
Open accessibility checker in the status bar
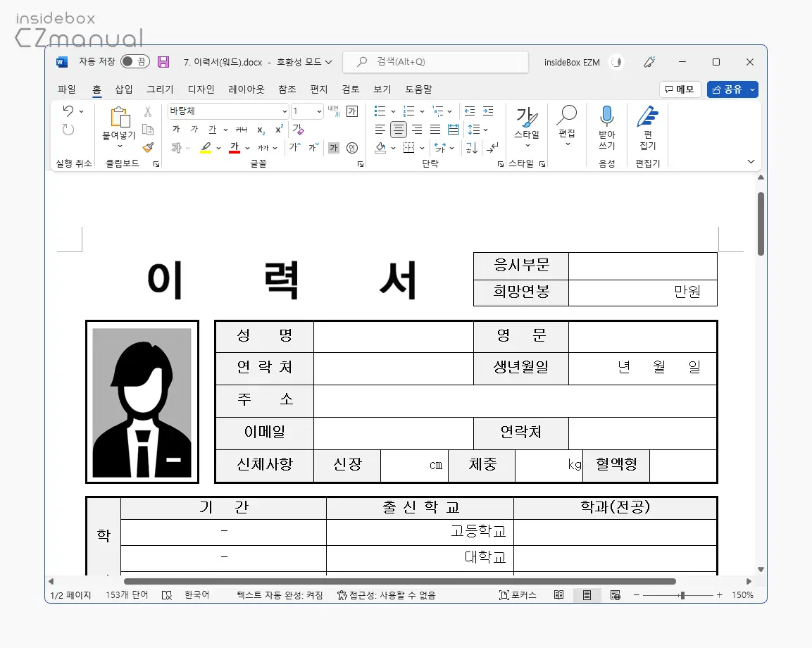pos(387,595)
